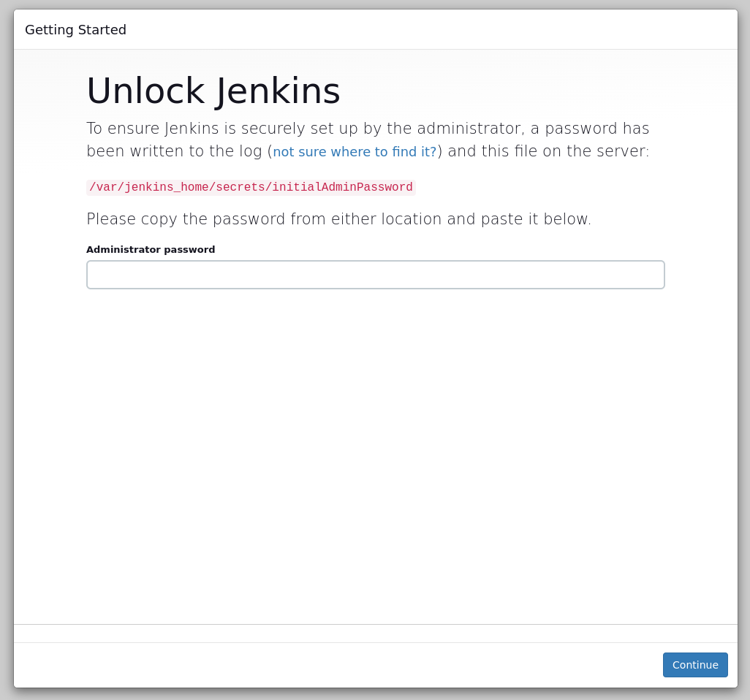This screenshot has width=750, height=700.
Task: Click the initialAdminPassword file path code
Action: coord(251,188)
